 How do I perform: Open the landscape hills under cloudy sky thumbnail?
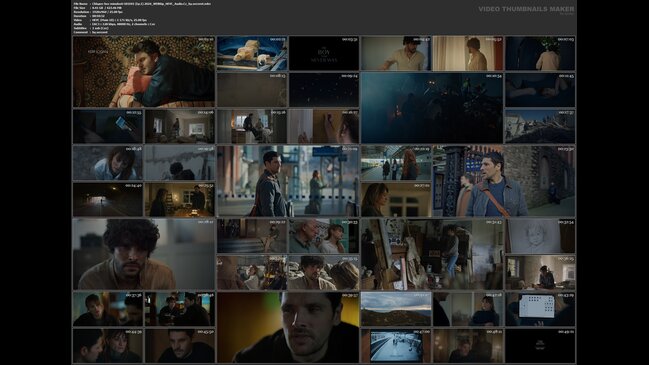pyautogui.click(x=396, y=309)
